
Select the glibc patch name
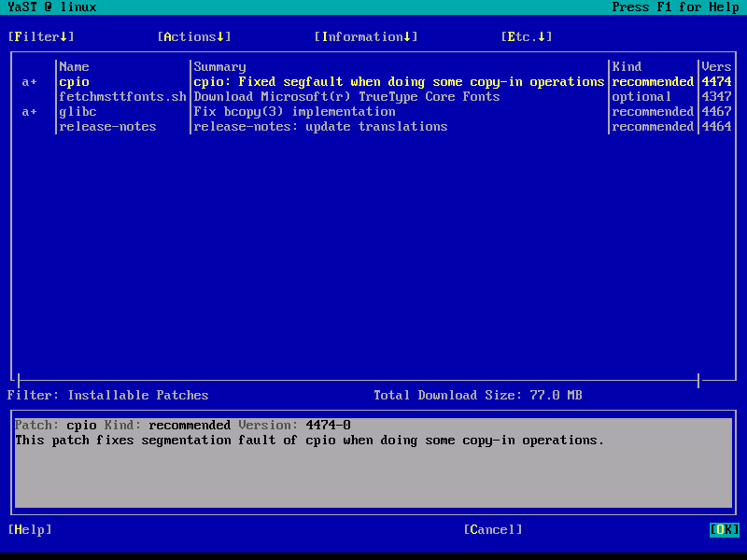point(78,112)
